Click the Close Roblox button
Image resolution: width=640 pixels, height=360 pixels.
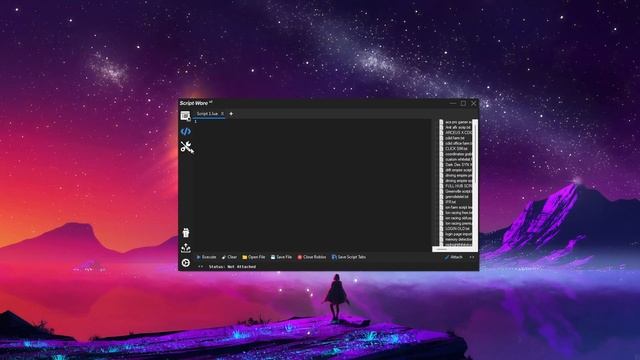(312, 257)
